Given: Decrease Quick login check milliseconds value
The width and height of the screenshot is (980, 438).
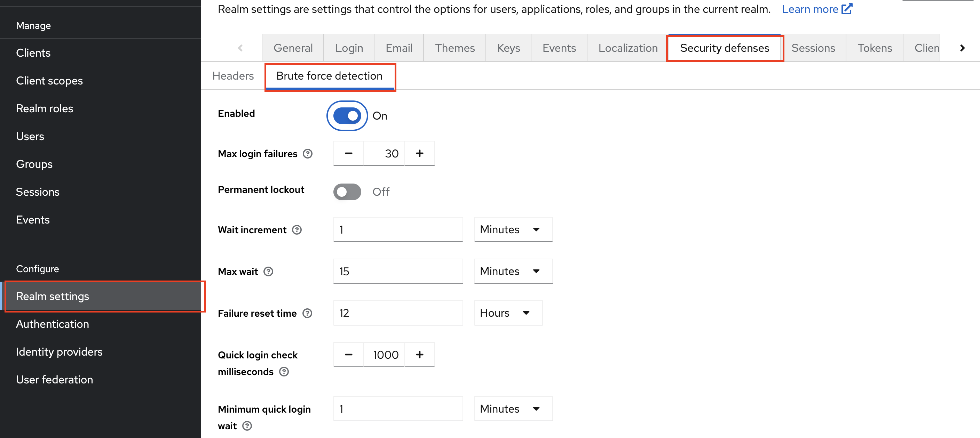Looking at the screenshot, I should click(348, 355).
